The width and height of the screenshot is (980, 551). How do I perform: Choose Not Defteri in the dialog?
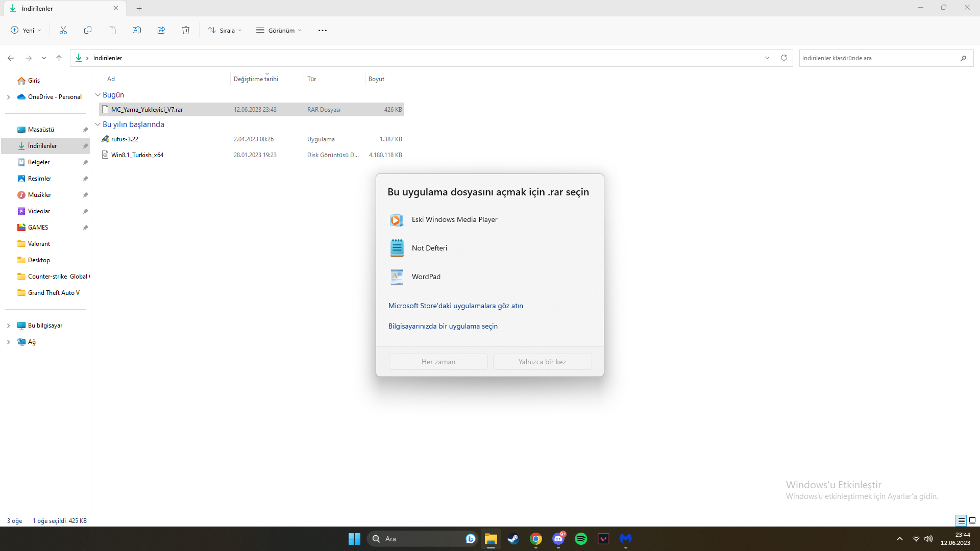(x=429, y=248)
